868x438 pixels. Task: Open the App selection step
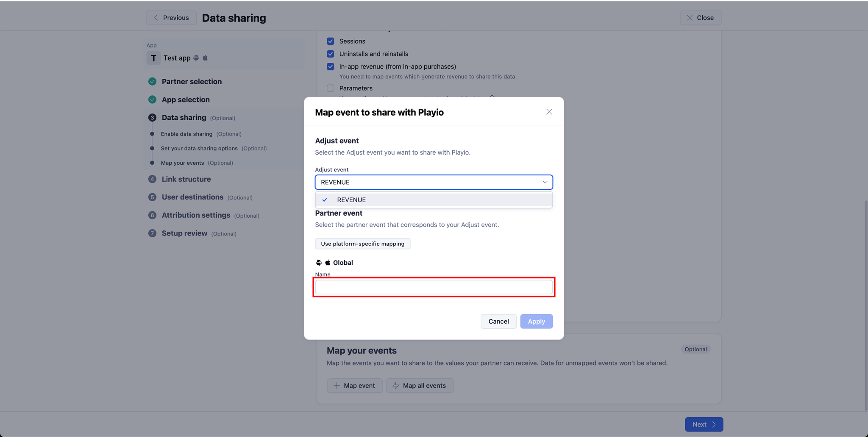[x=186, y=100]
